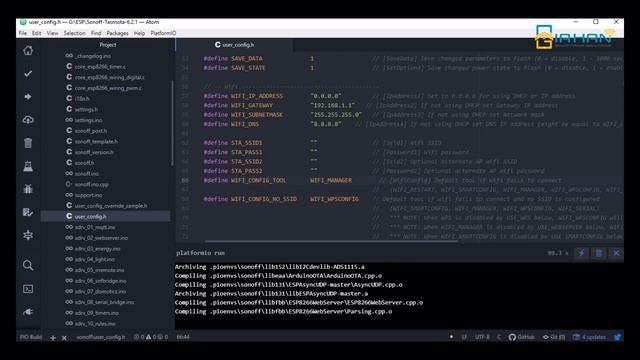This screenshot has height=360, width=640.
Task: Click the 4 updates package indicator
Action: click(589, 337)
